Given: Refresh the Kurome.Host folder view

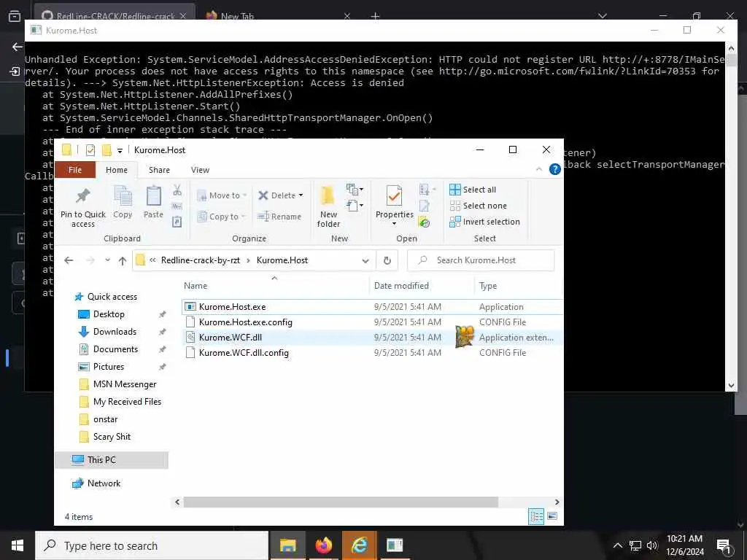Looking at the screenshot, I should [x=387, y=260].
